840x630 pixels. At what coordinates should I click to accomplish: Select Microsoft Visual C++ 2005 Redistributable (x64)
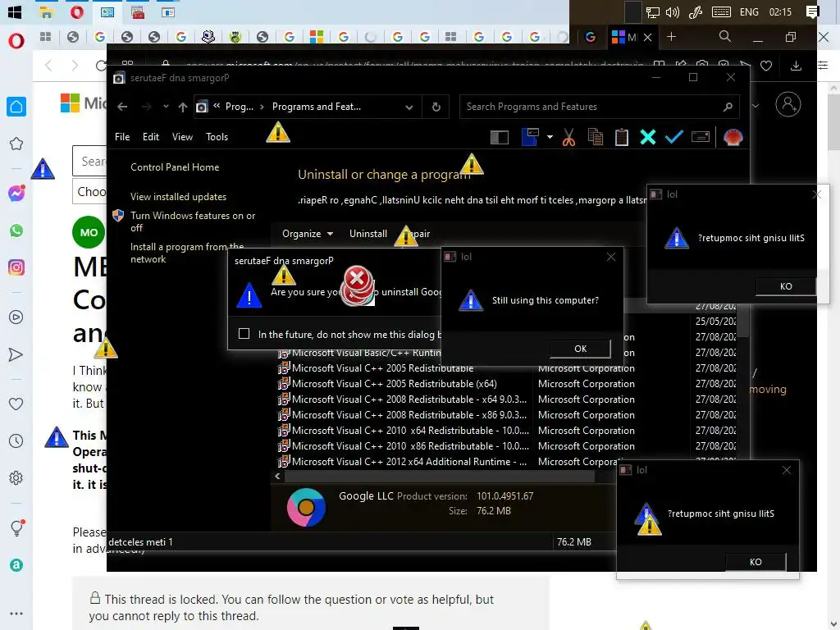pos(395,384)
